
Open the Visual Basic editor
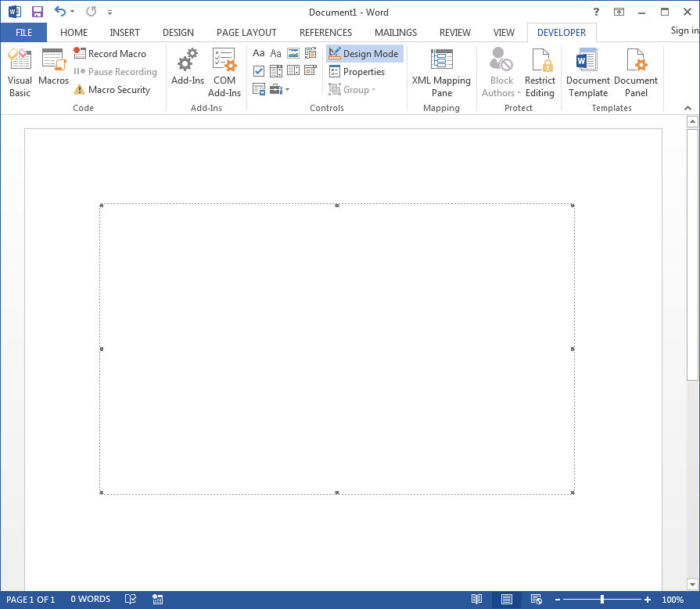coord(20,73)
